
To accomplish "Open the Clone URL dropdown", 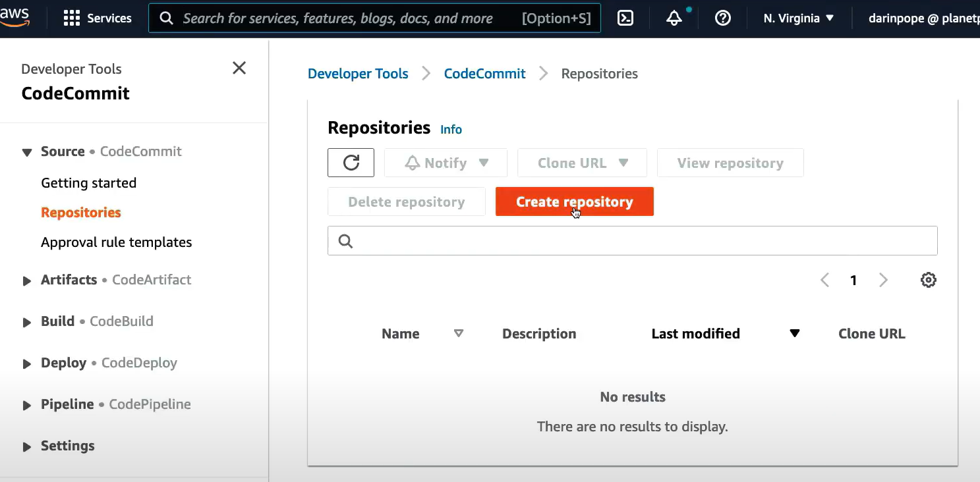I will tap(582, 163).
